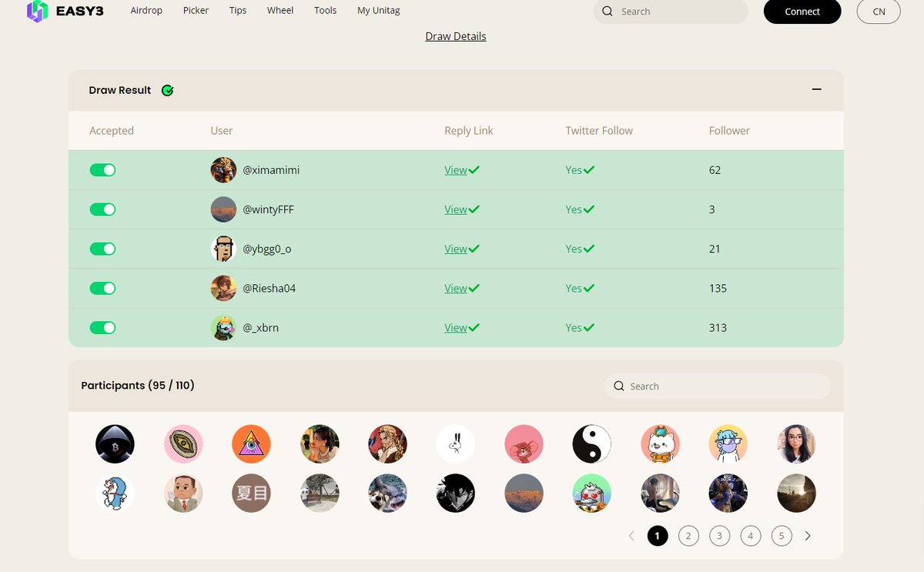Click the Connect button
924x572 pixels.
tap(802, 12)
